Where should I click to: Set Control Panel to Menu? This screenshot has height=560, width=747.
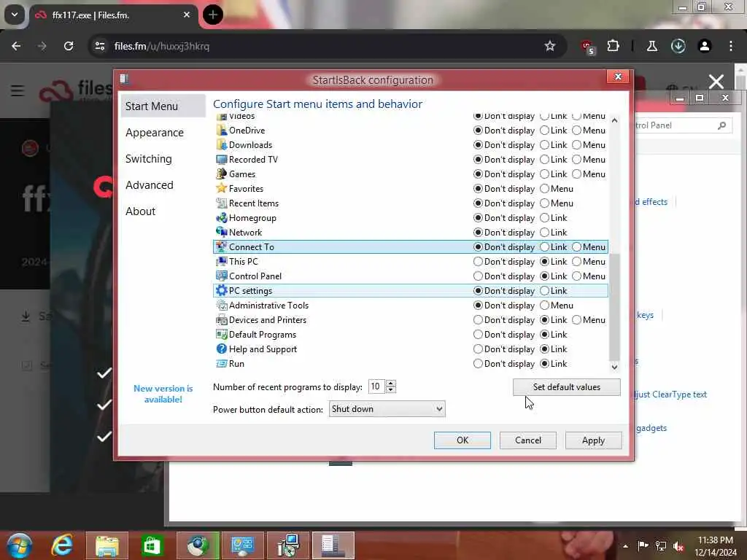[576, 276]
